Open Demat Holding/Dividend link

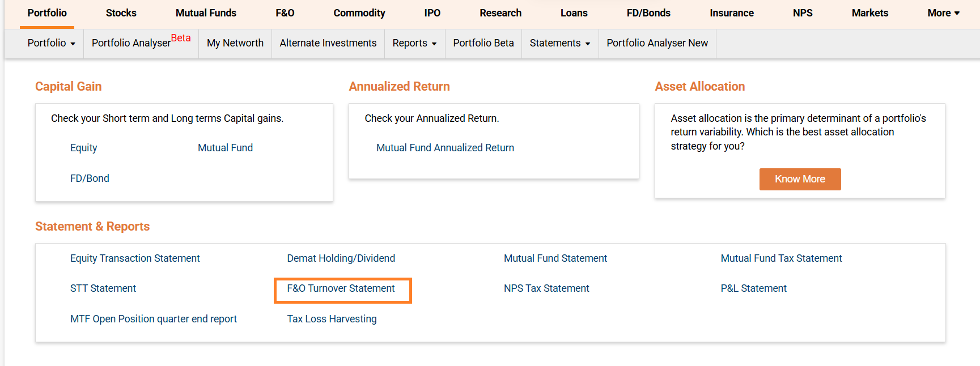[x=341, y=258]
